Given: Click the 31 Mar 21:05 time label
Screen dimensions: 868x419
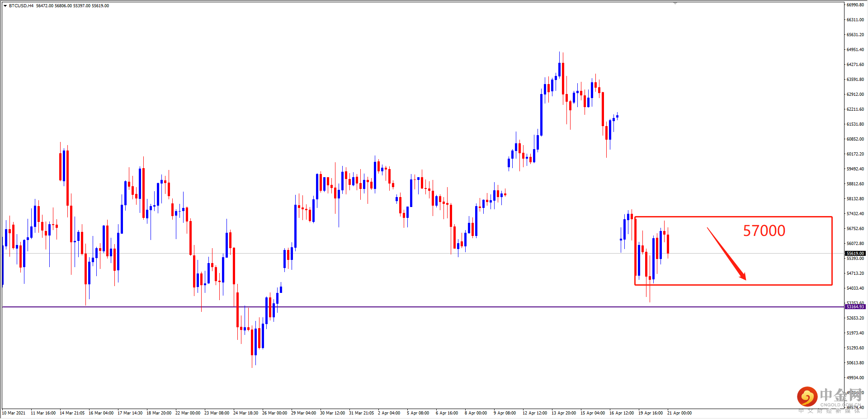Looking at the screenshot, I should 361,413.
